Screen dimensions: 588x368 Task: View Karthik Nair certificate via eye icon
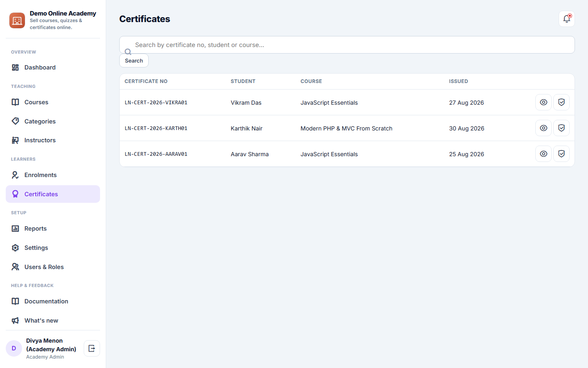click(x=543, y=128)
